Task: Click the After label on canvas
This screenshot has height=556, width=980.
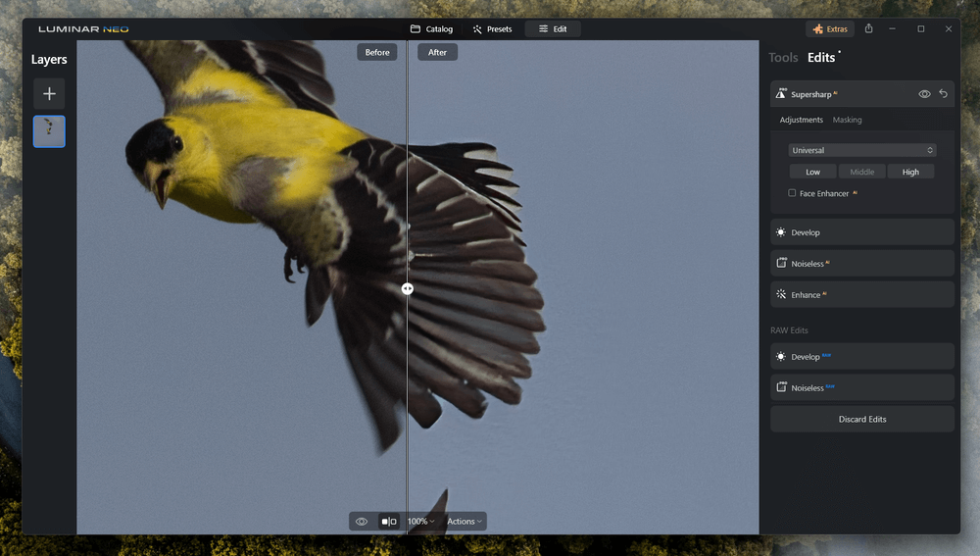Action: coord(437,53)
